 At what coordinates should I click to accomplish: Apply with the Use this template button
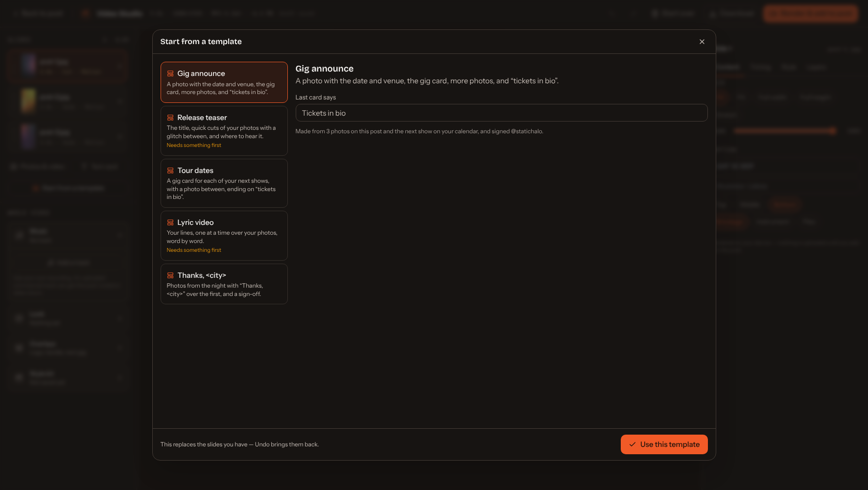pyautogui.click(x=664, y=444)
